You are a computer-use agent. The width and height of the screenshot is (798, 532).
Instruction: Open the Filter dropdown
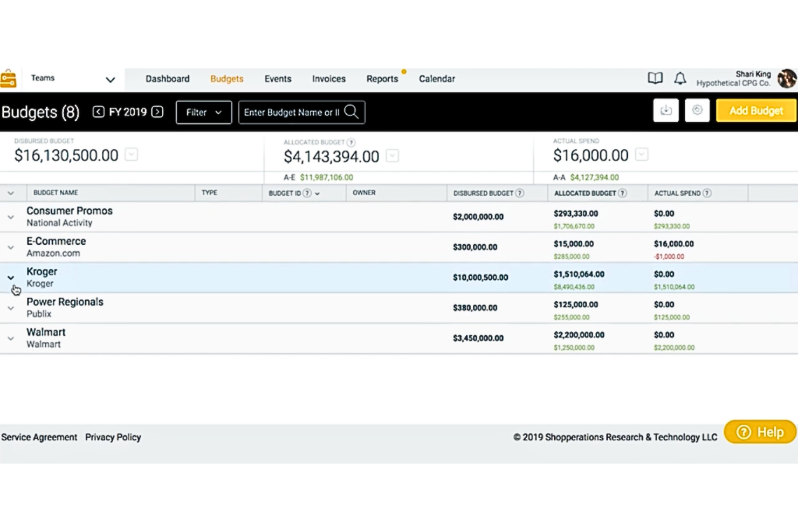coord(204,112)
